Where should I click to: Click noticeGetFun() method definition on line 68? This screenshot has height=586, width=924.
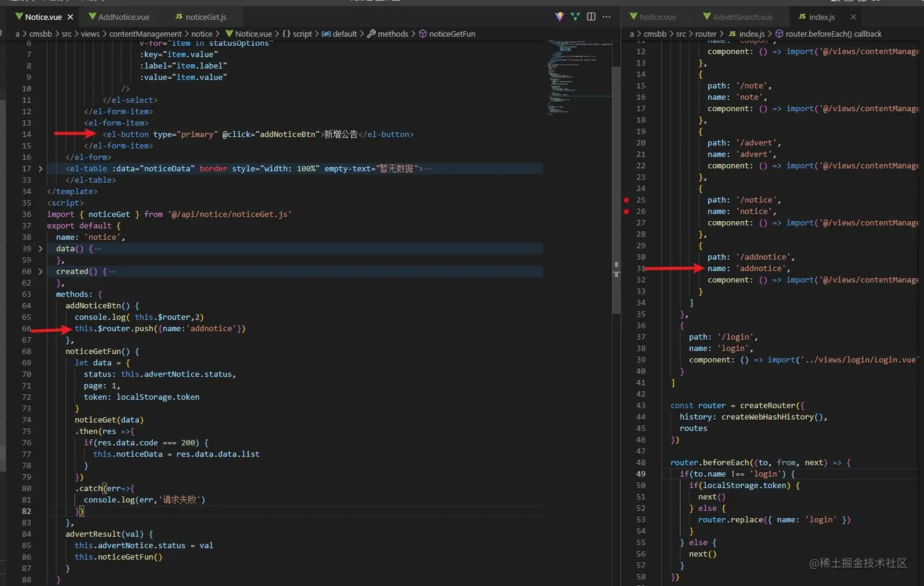[x=102, y=351]
